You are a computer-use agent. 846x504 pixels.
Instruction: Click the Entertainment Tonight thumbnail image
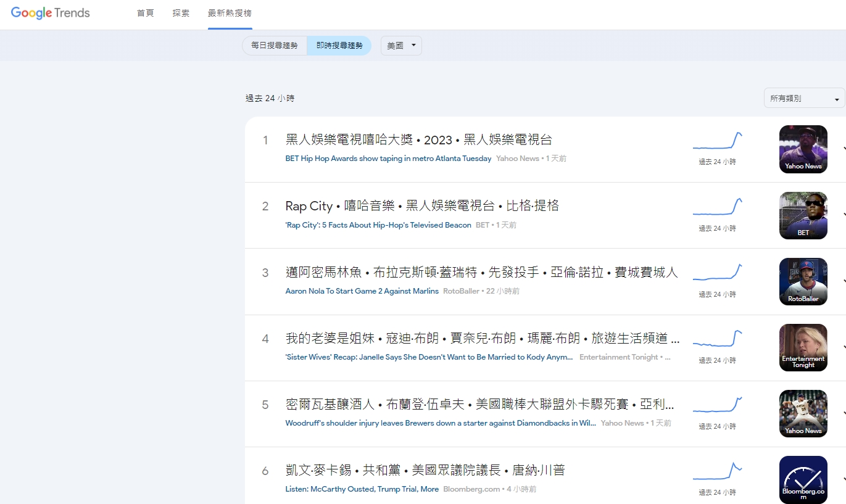click(x=803, y=347)
